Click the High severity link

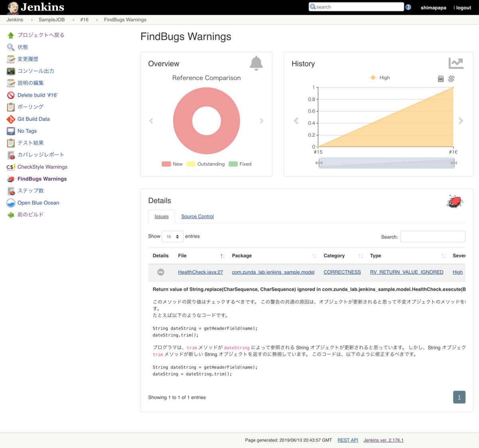point(458,272)
